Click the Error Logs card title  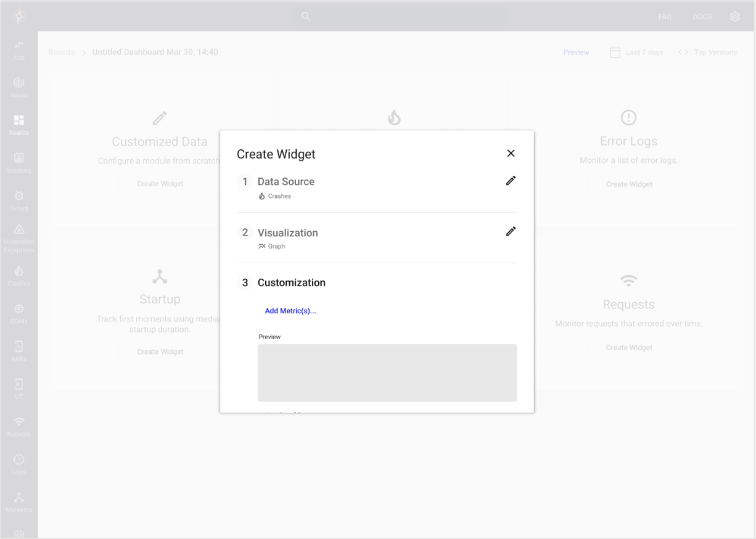tap(628, 141)
